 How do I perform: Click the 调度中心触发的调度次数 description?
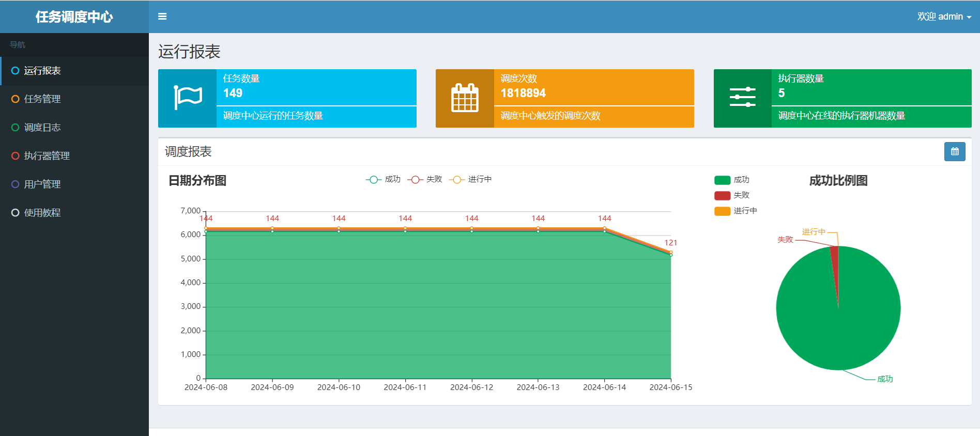(550, 116)
